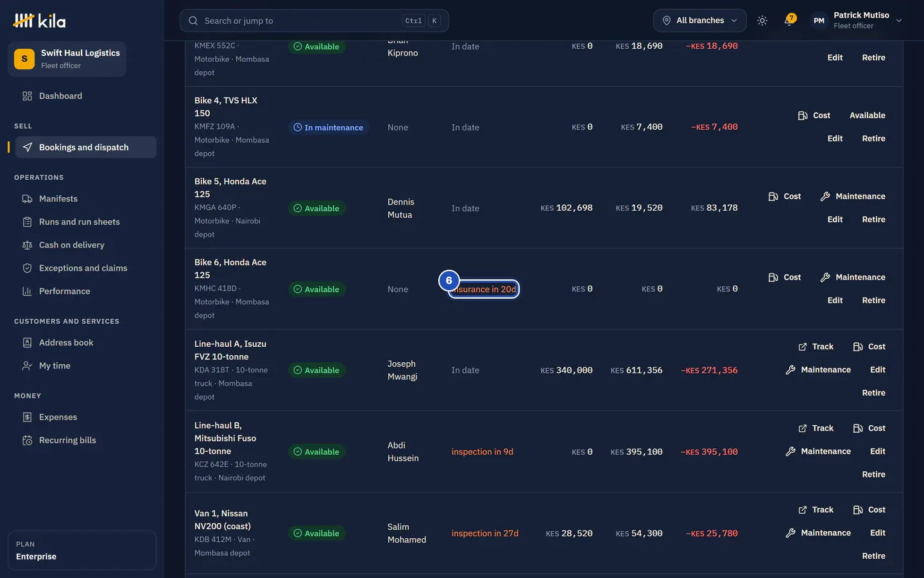This screenshot has width=924, height=578.
Task: Click Maintenance wrench icon for Bike 6
Action: [x=825, y=277]
